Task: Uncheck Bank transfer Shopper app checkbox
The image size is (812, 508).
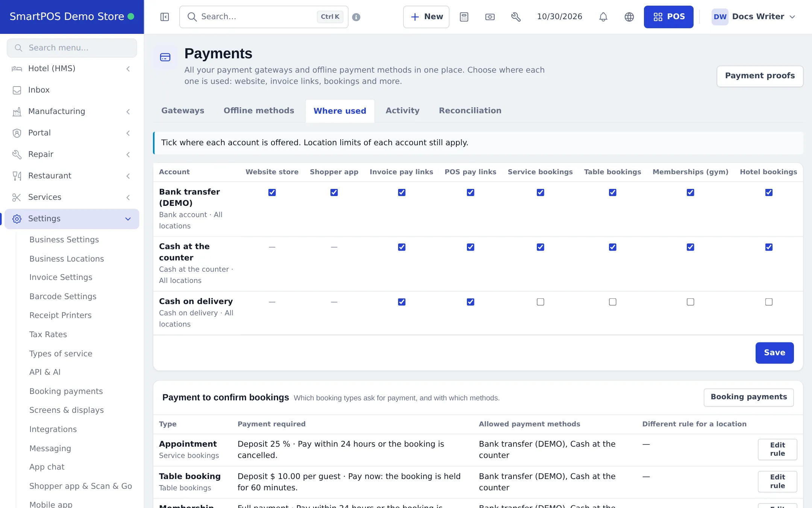Action: (x=334, y=192)
